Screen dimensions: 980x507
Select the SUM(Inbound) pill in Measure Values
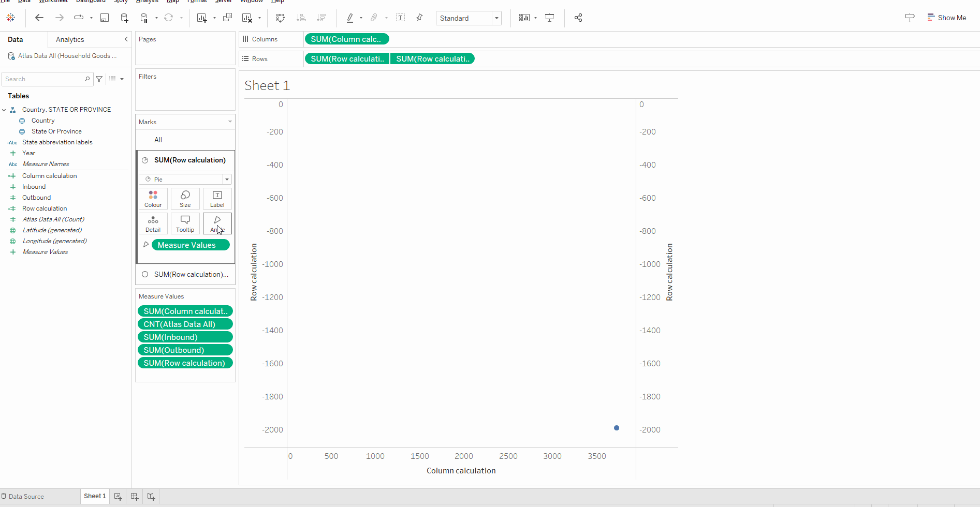[185, 337]
